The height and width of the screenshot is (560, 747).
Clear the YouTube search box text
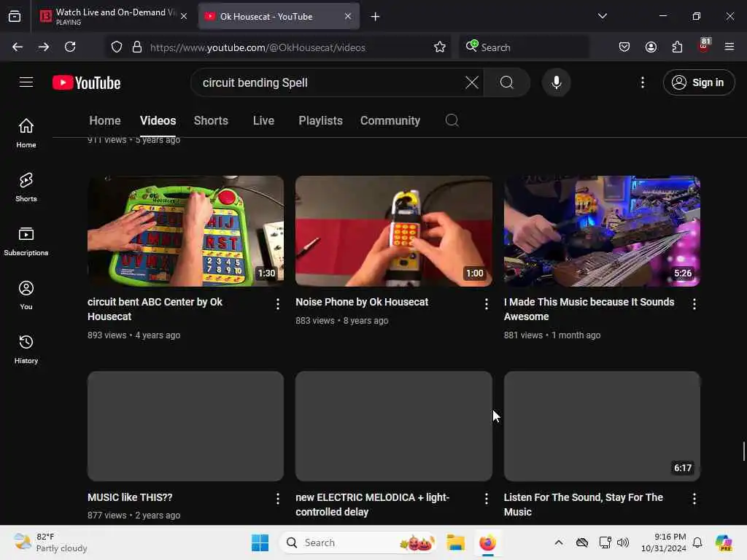coord(472,82)
